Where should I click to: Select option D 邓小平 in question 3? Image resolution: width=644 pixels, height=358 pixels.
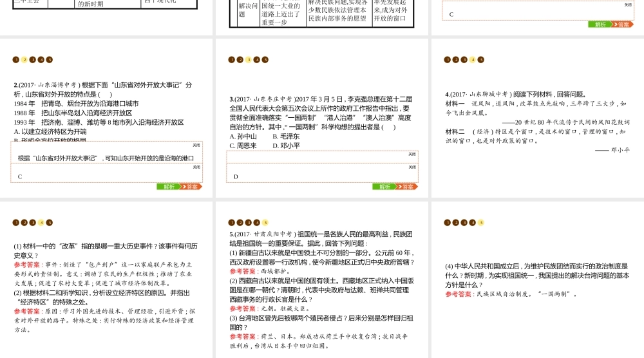[287, 146]
